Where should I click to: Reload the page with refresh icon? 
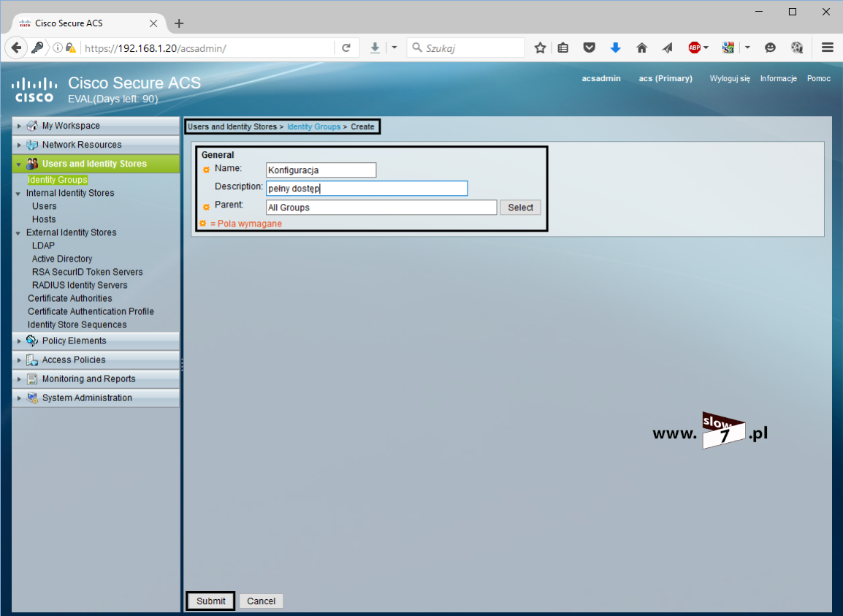pyautogui.click(x=346, y=48)
